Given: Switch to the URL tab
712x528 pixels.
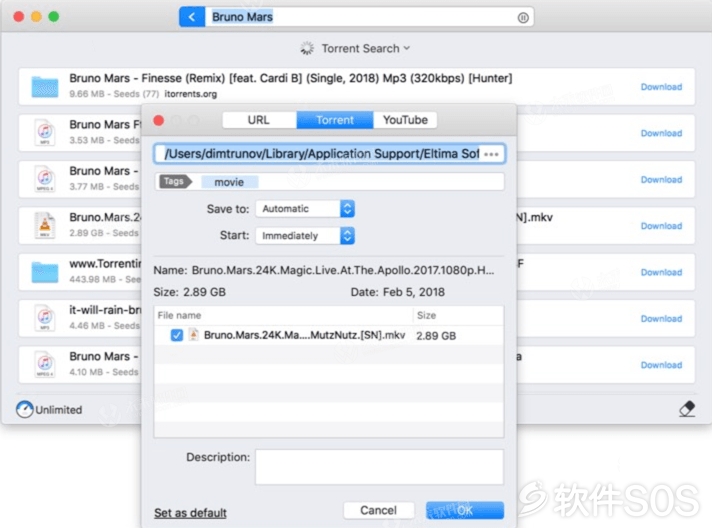Looking at the screenshot, I should (x=259, y=120).
